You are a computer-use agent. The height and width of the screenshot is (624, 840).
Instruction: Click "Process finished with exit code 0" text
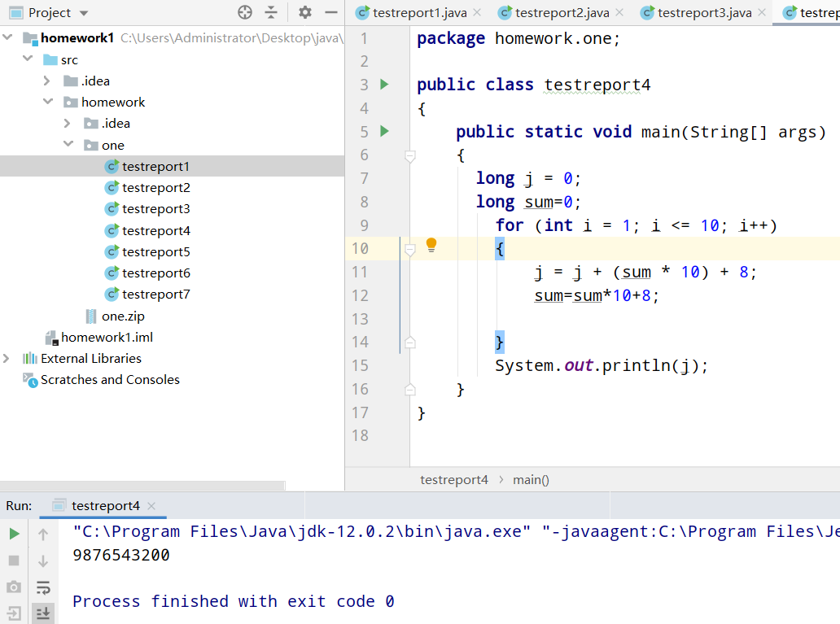pos(234,601)
